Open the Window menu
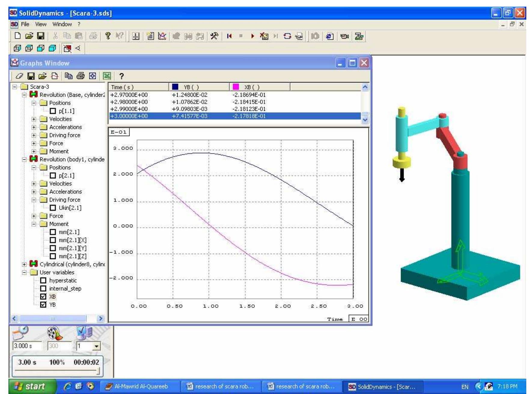Screen dimensions: 532x394 (x=62, y=24)
